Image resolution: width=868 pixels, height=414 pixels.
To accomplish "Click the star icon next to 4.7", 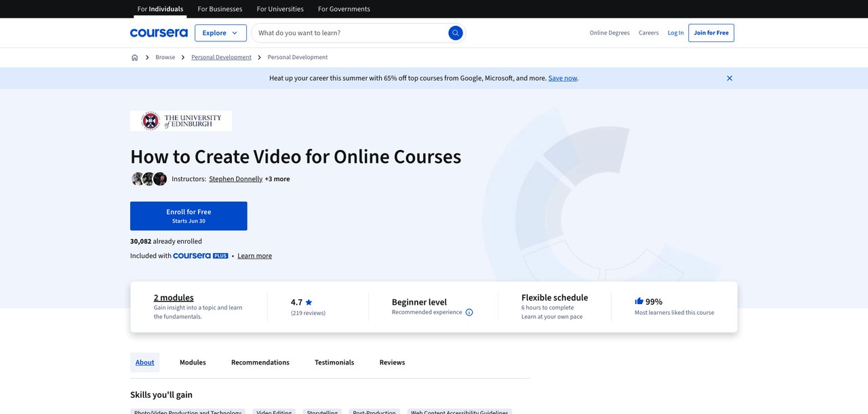I will coord(309,302).
